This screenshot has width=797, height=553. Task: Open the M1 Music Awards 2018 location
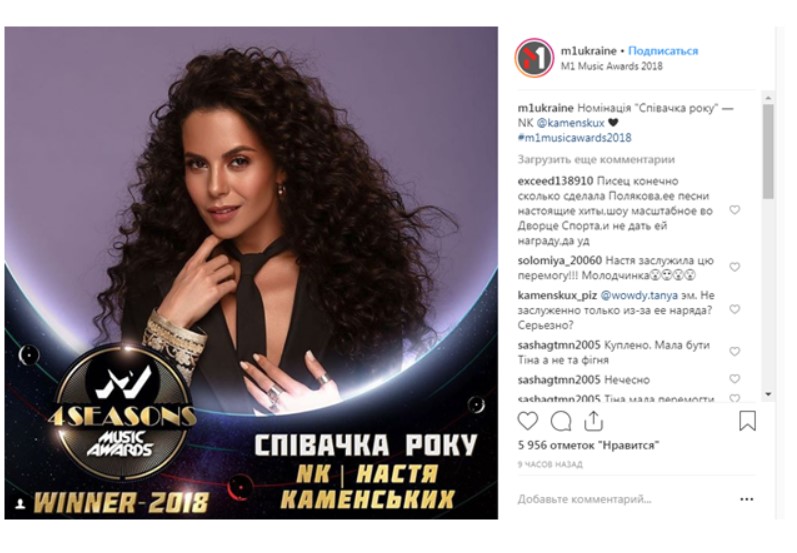tap(611, 66)
